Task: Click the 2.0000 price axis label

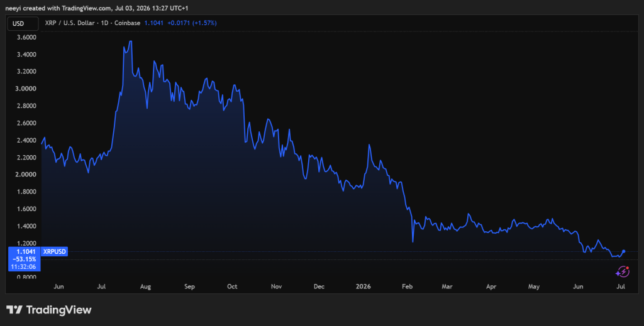Action: click(x=26, y=175)
